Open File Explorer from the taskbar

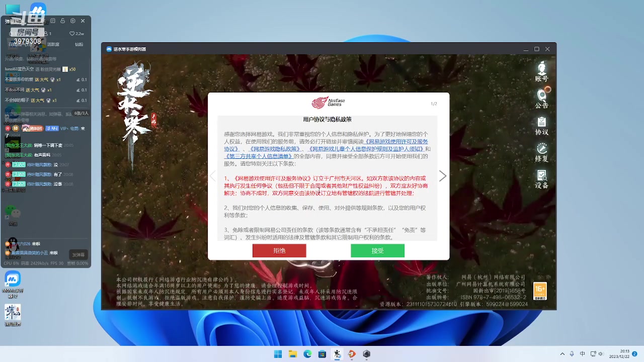pyautogui.click(x=293, y=354)
